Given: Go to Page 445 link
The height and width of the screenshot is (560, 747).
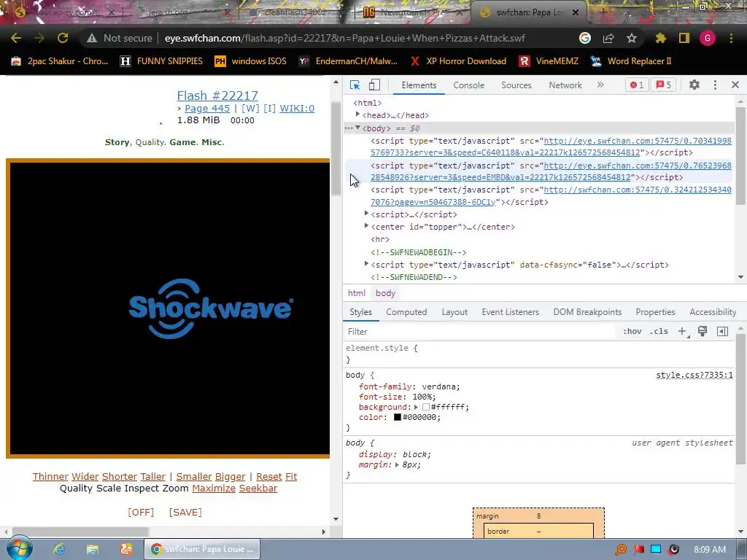Looking at the screenshot, I should pos(207,109).
